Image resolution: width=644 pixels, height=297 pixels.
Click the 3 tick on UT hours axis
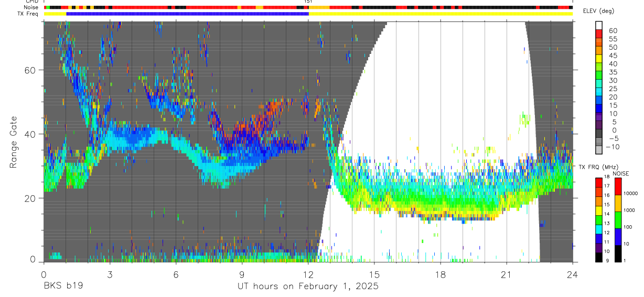110,274
